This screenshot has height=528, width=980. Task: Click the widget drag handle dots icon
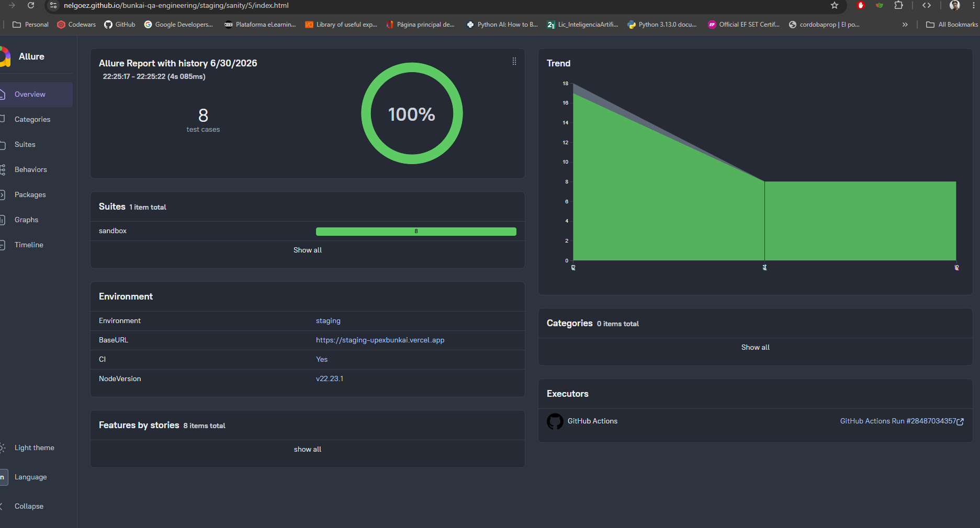514,62
